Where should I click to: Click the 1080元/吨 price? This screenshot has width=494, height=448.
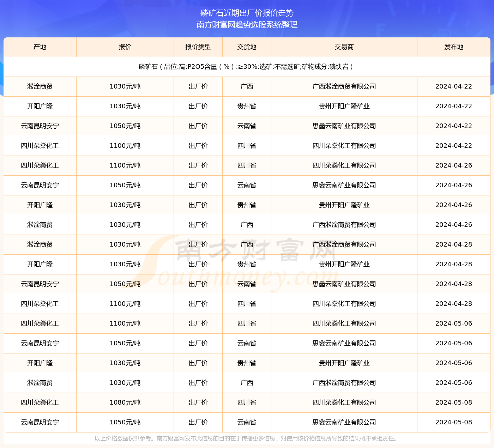click(x=125, y=402)
